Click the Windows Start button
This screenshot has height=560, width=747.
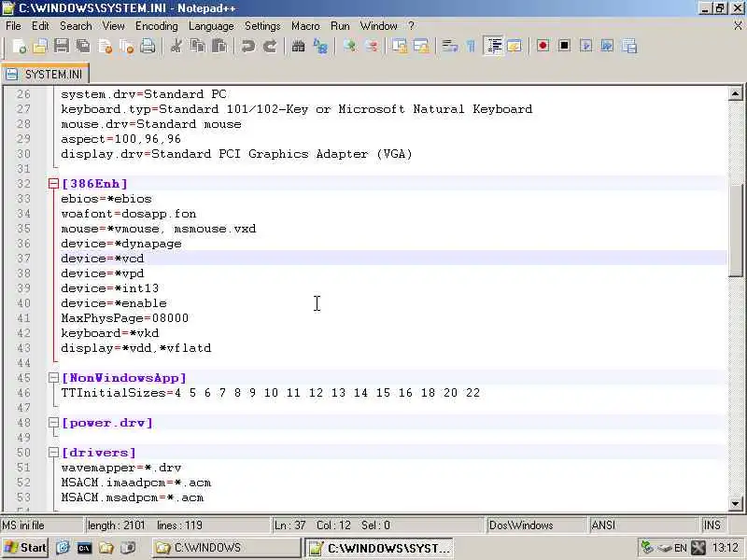(x=26, y=548)
